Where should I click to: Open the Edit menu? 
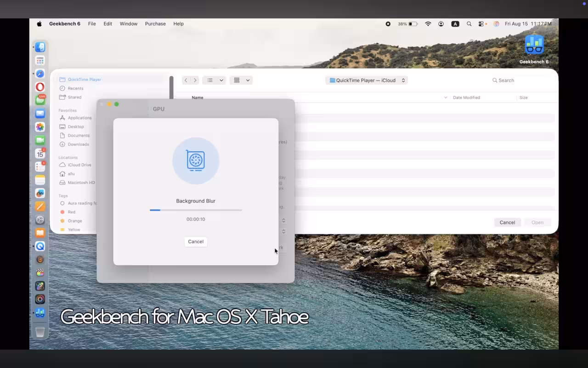pyautogui.click(x=108, y=24)
